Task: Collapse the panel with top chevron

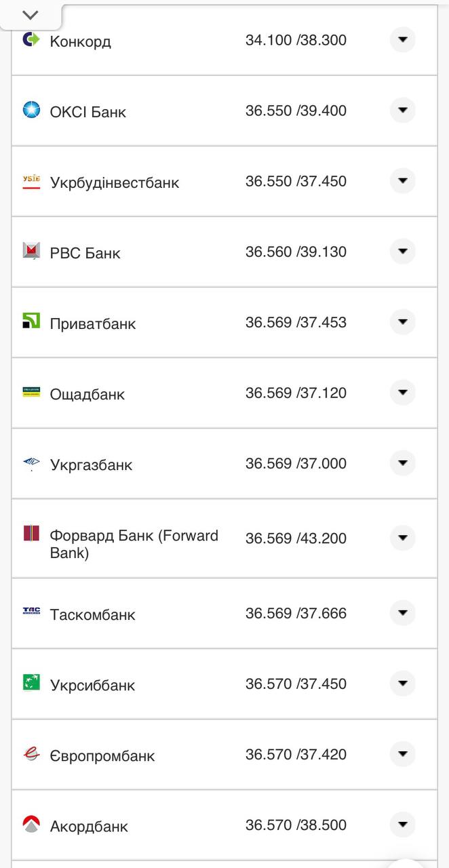Action: pos(31,15)
